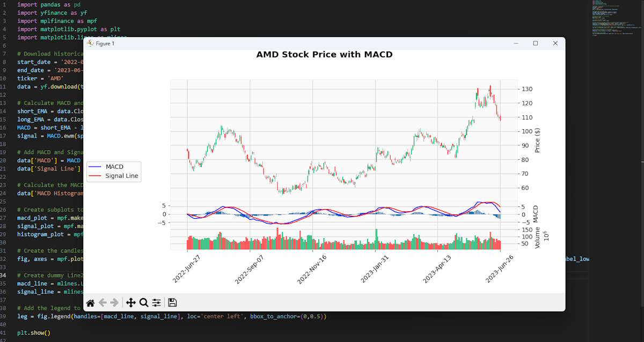
Task: Click the matplotlib logo on the title bar
Action: coord(91,44)
